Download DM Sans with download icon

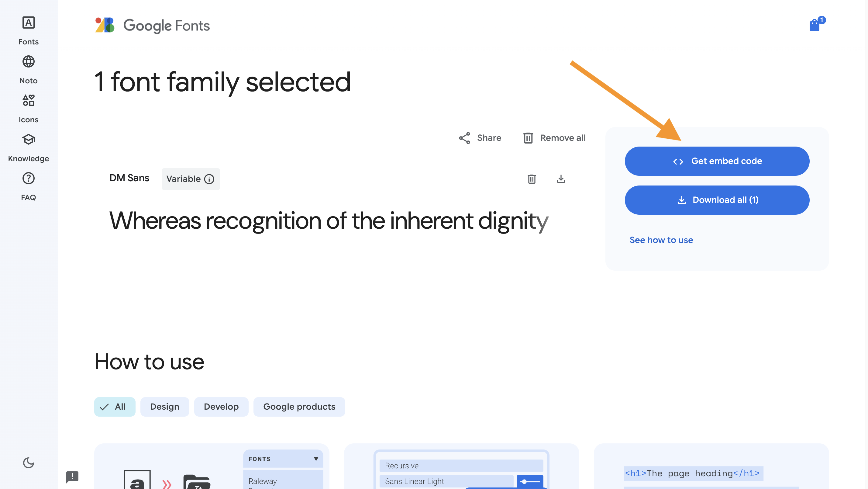coord(561,179)
